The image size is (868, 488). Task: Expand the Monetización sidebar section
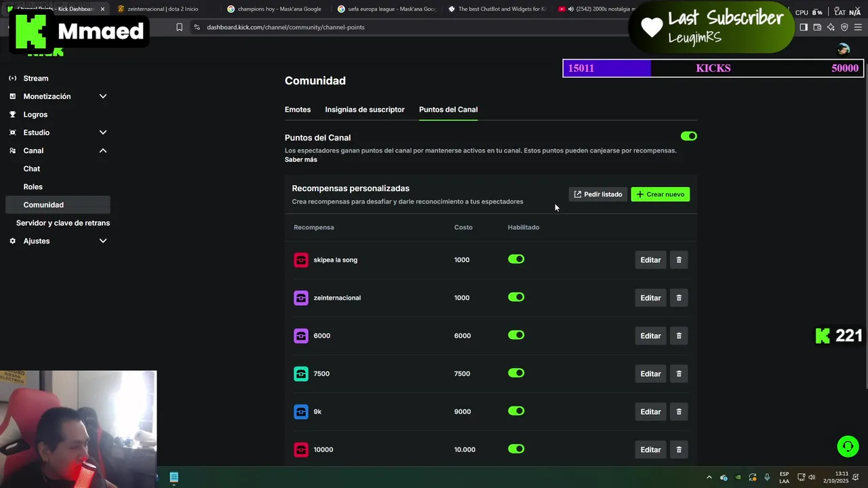(103, 96)
